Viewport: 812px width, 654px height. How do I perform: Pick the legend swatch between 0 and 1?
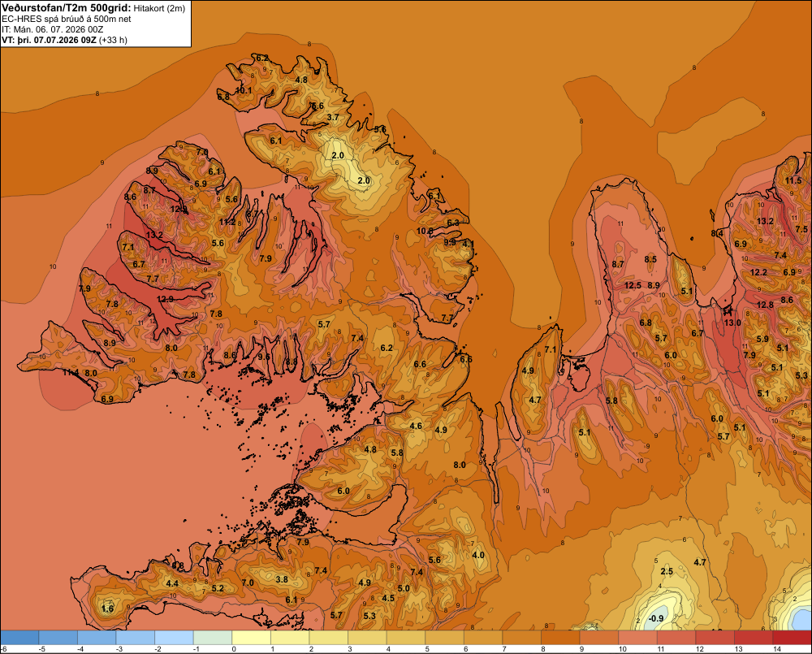point(251,638)
